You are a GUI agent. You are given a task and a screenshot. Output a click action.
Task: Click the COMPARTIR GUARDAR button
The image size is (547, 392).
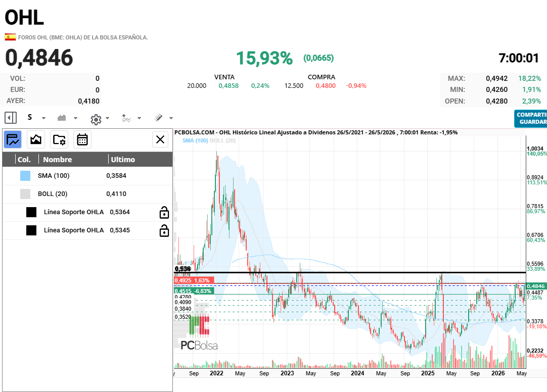(x=531, y=118)
